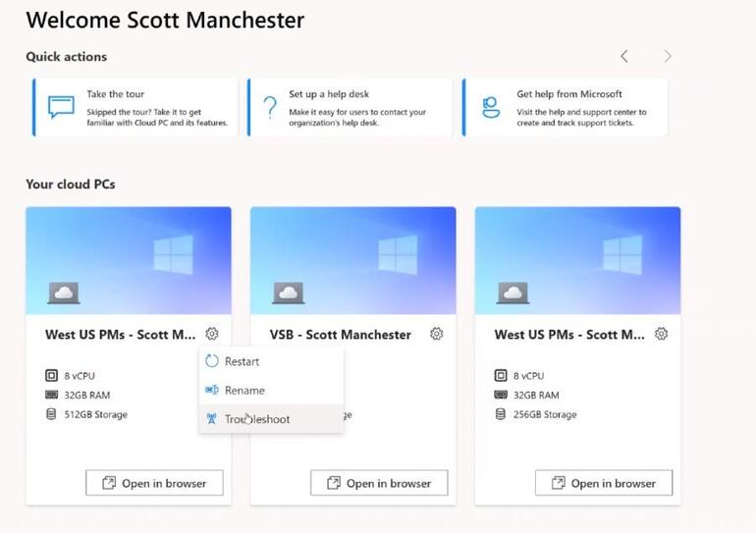The image size is (756, 533).
Task: Click the 256GB Storage text
Action: coord(545,414)
